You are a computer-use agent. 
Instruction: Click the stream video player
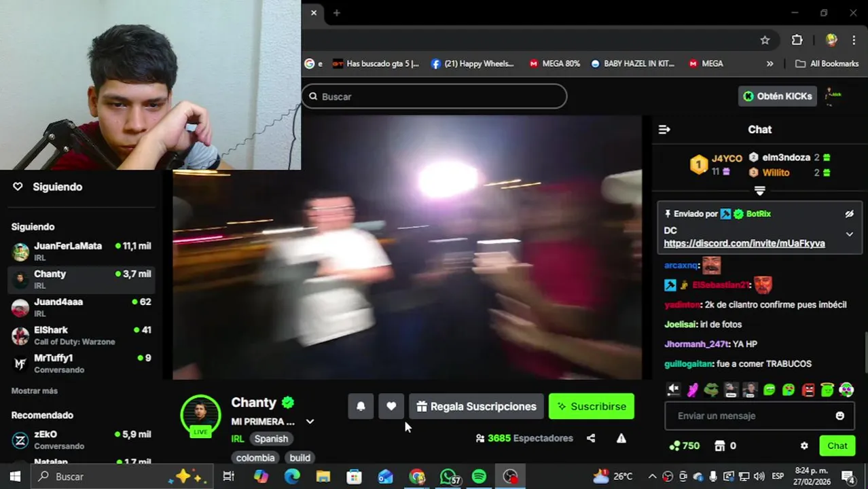tap(407, 247)
